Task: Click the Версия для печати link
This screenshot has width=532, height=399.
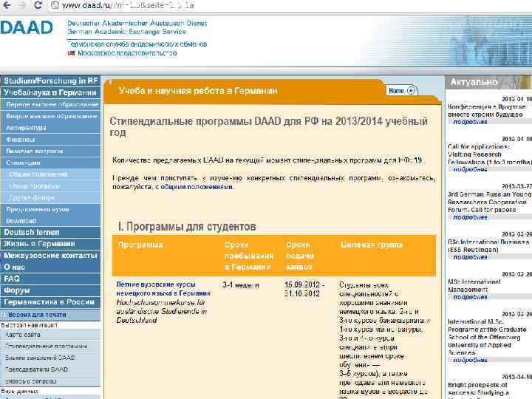Action: [x=37, y=315]
